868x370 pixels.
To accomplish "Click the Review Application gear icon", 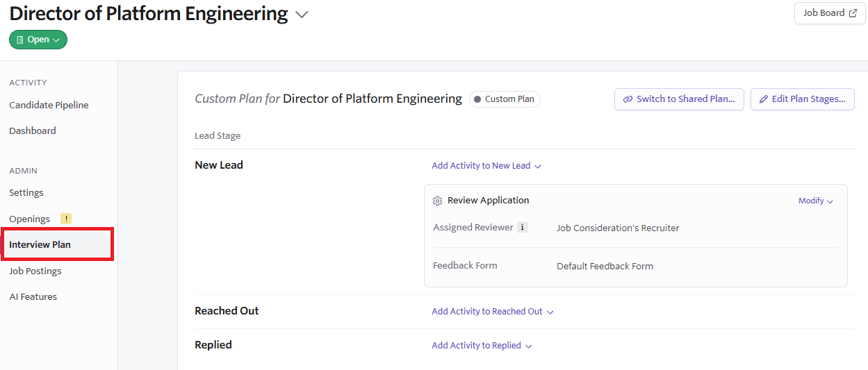I will point(437,201).
